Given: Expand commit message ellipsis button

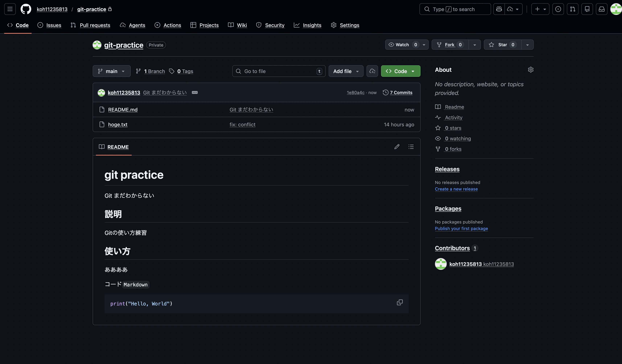Looking at the screenshot, I should tap(195, 93).
